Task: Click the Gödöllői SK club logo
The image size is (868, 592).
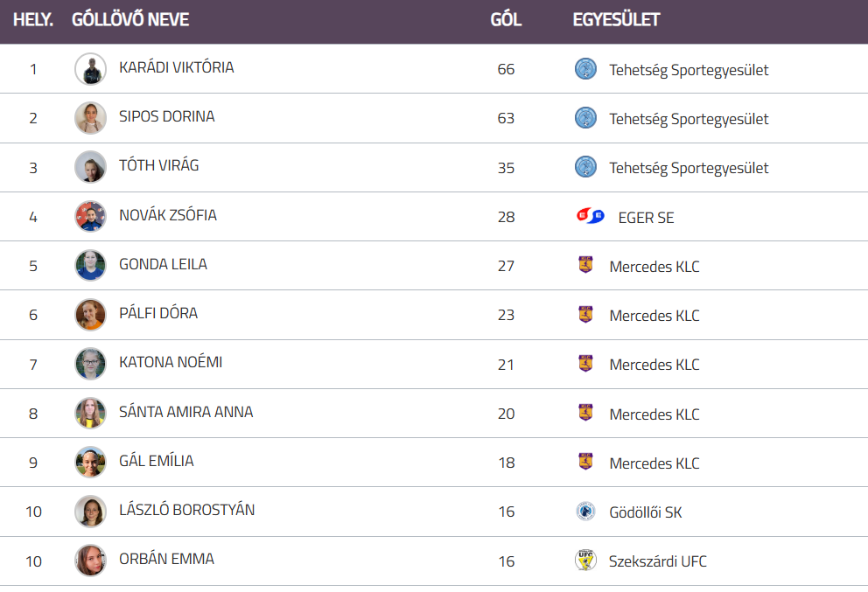Action: tap(585, 512)
